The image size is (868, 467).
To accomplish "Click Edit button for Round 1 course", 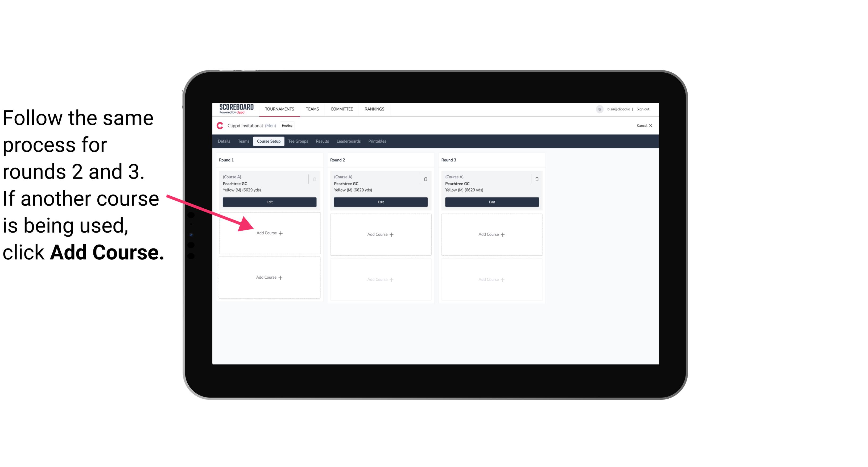I will (268, 202).
